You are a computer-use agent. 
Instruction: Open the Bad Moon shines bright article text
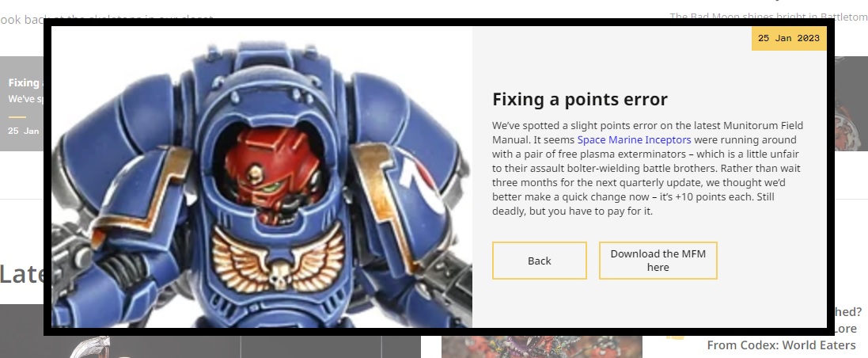(768, 17)
